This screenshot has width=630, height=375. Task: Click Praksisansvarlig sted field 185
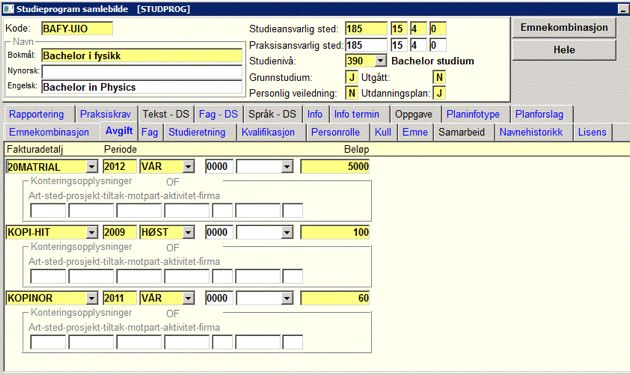click(366, 45)
